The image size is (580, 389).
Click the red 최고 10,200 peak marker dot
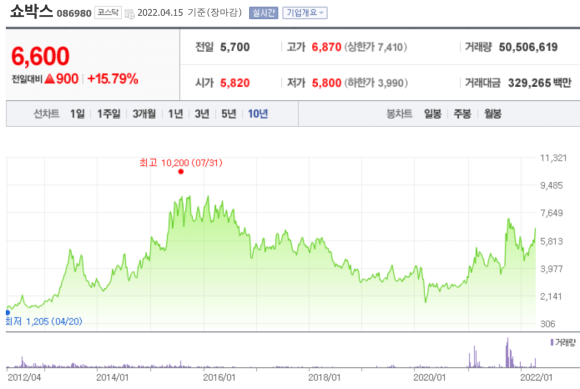click(x=181, y=172)
